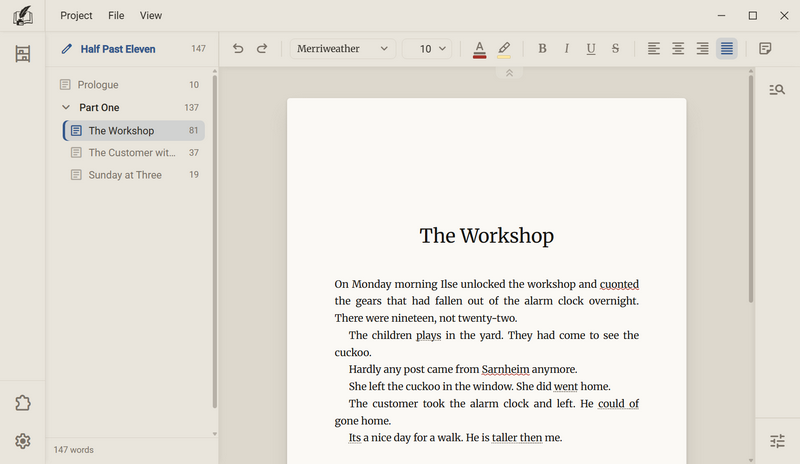Toggle italic formatting

pyautogui.click(x=566, y=48)
